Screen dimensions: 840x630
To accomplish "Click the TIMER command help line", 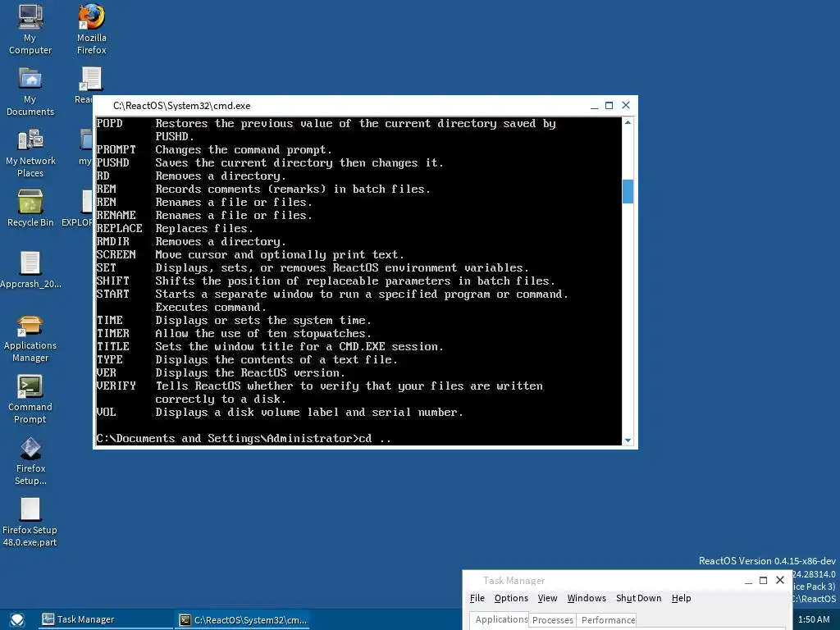I will tap(234, 334).
